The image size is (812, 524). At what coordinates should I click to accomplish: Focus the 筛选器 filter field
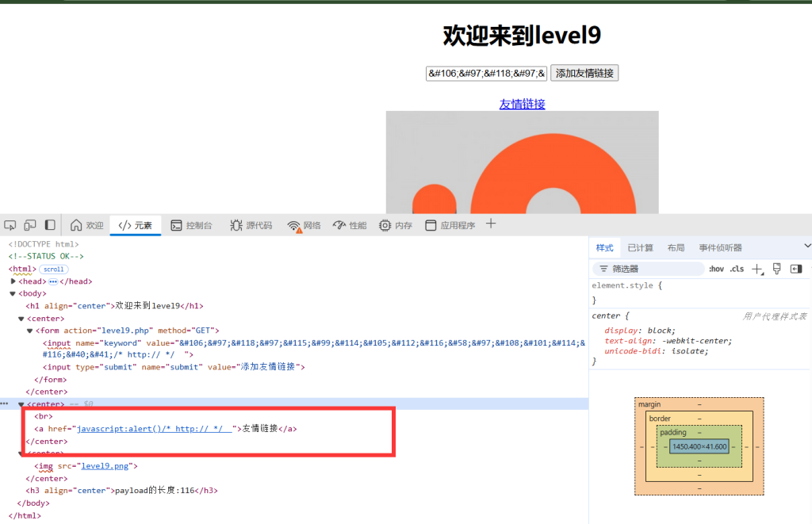[649, 269]
